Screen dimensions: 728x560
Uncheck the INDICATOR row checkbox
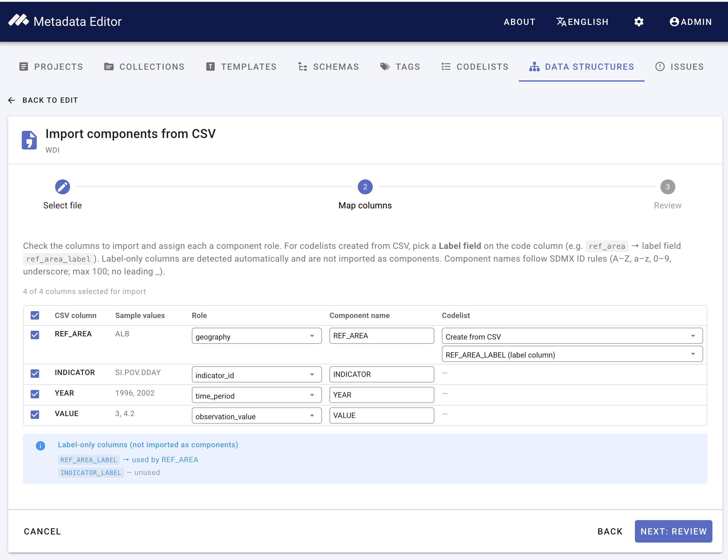point(35,373)
